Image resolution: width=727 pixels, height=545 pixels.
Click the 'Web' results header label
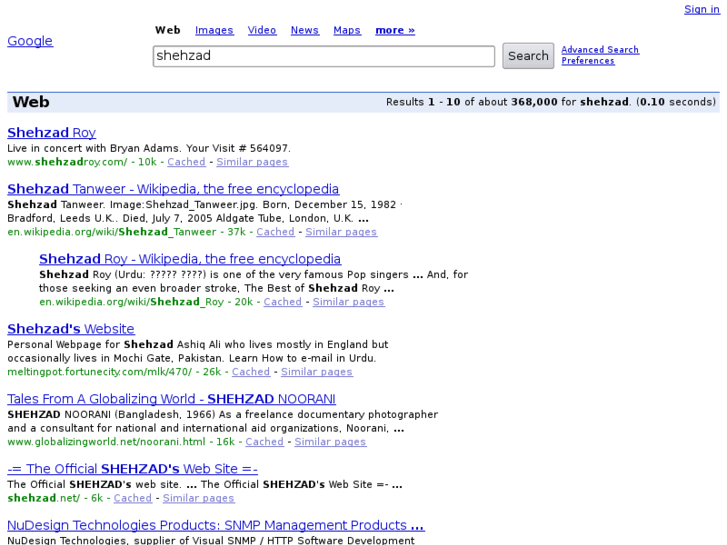click(x=31, y=102)
